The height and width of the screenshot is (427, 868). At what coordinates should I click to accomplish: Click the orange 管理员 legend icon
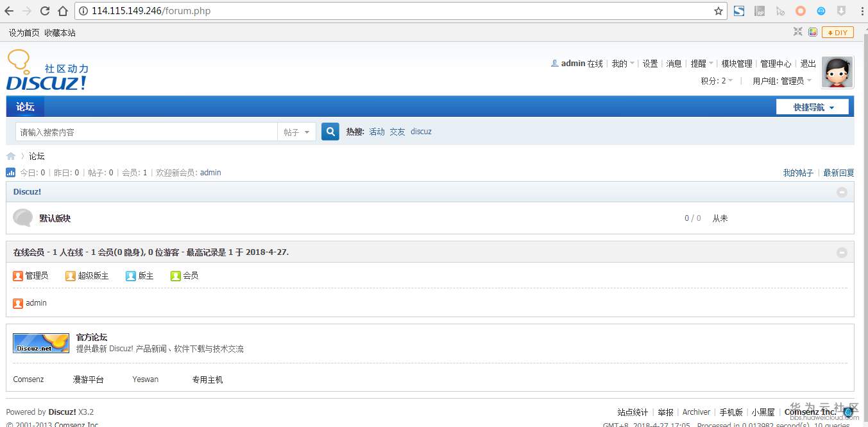coord(18,275)
